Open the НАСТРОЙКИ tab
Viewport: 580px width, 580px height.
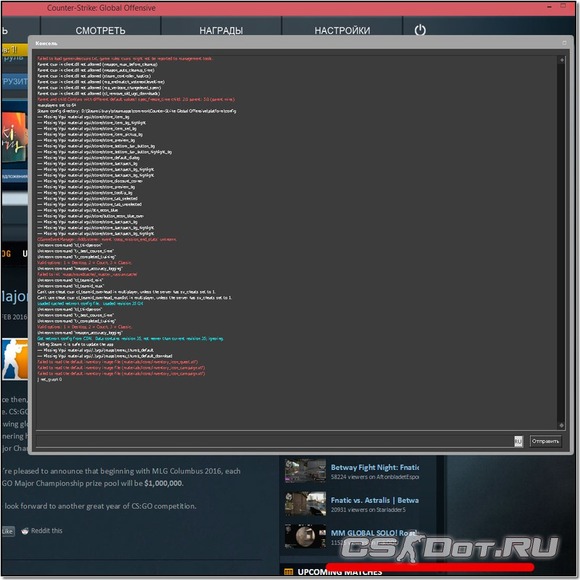342,30
